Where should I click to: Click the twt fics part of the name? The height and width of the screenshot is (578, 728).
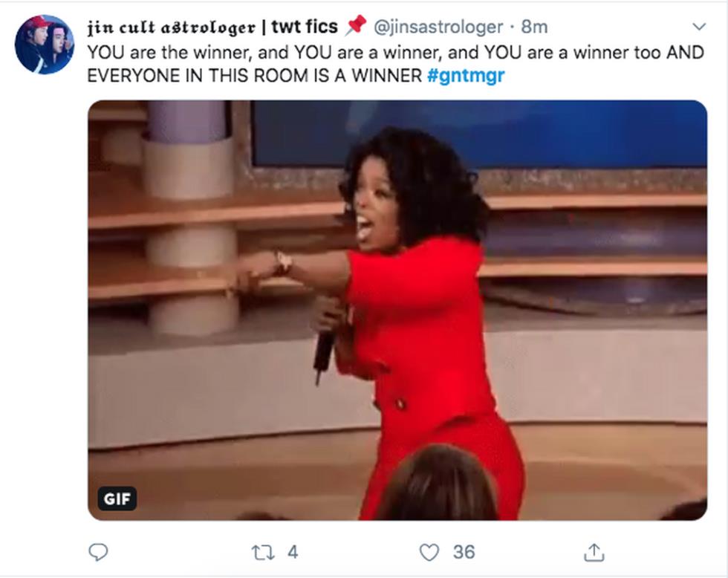[x=305, y=27]
